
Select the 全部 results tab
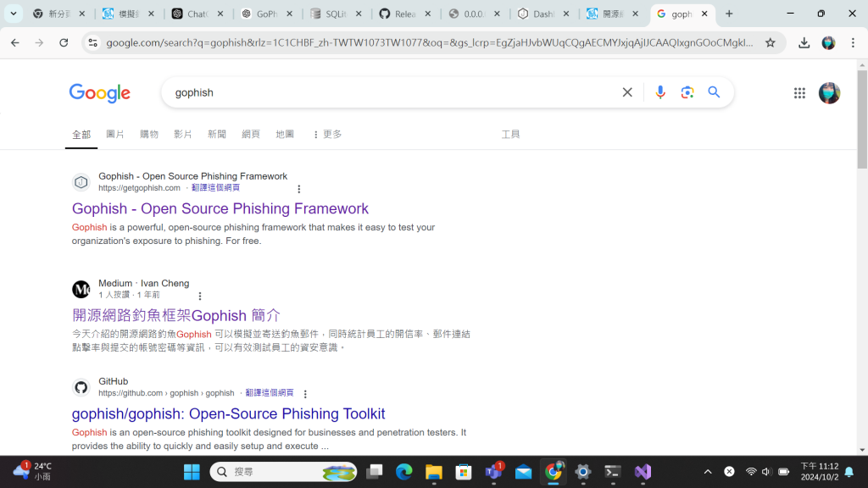pos(81,135)
